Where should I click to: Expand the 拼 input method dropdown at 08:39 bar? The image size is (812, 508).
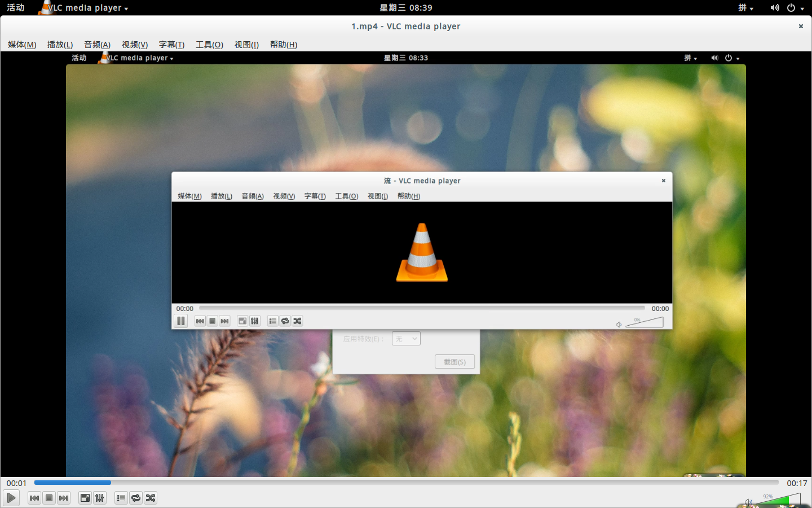745,8
